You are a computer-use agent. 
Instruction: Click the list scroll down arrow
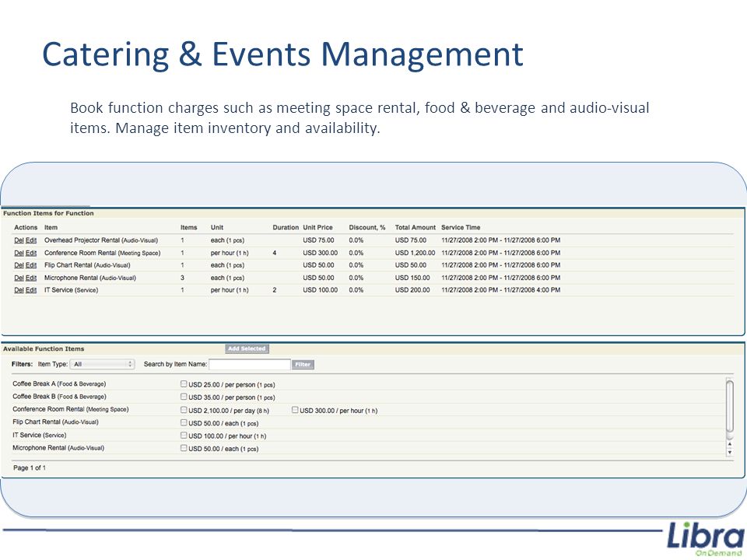(729, 452)
